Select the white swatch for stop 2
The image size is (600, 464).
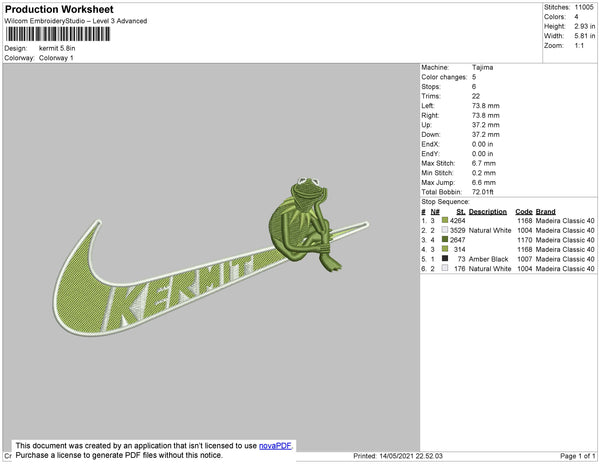[445, 230]
